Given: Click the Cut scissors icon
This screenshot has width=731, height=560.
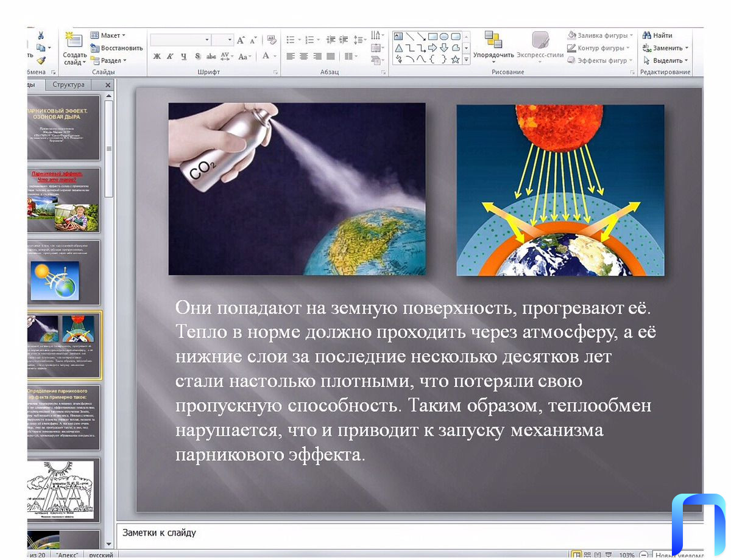Looking at the screenshot, I should point(41,35).
